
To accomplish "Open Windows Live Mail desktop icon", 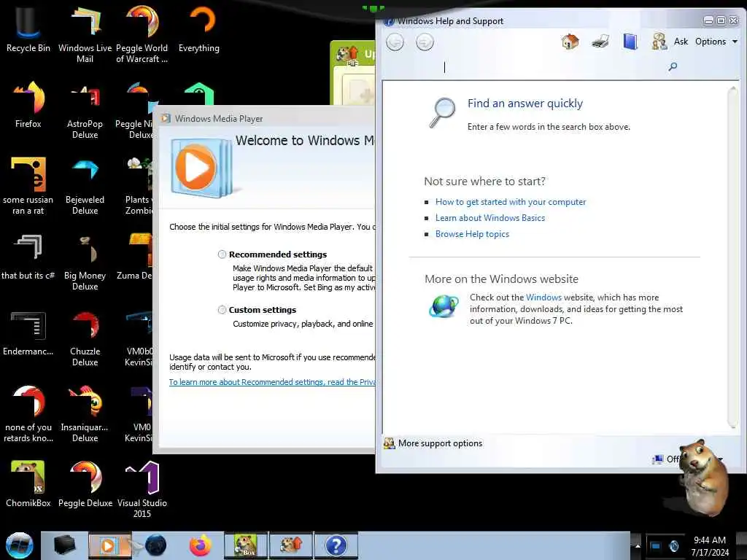I will 85,34.
